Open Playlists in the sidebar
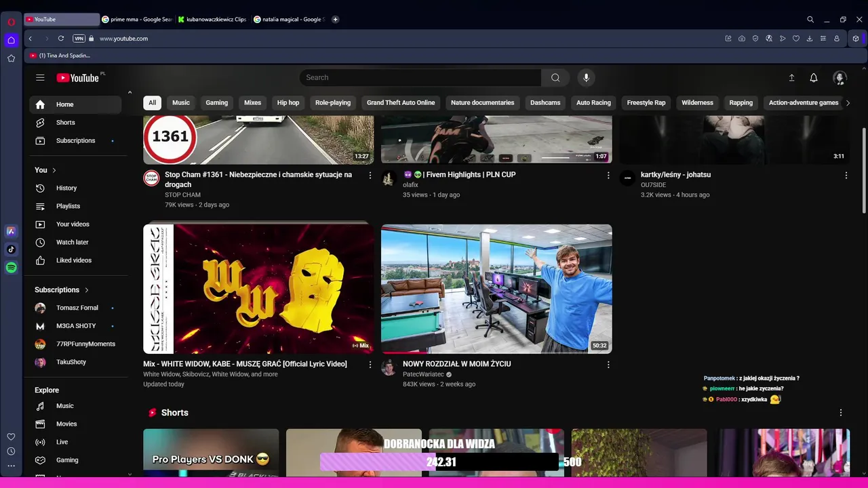The image size is (868, 488). pyautogui.click(x=75, y=206)
